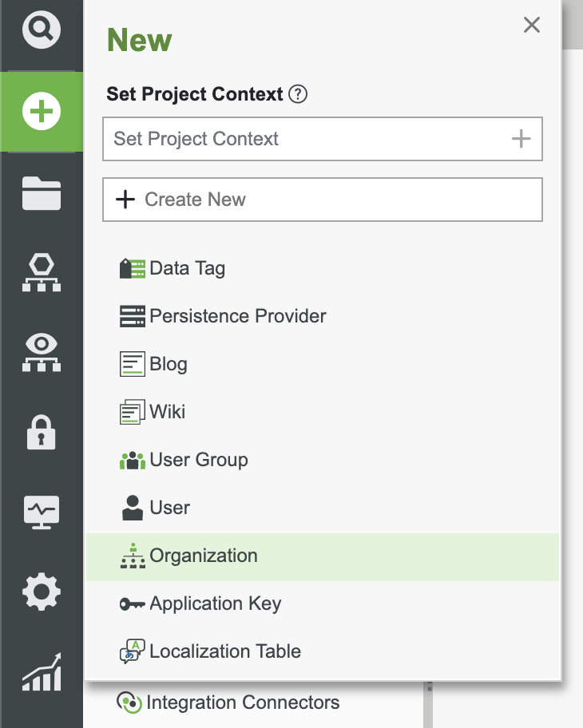Select the Application Key item

tap(215, 603)
